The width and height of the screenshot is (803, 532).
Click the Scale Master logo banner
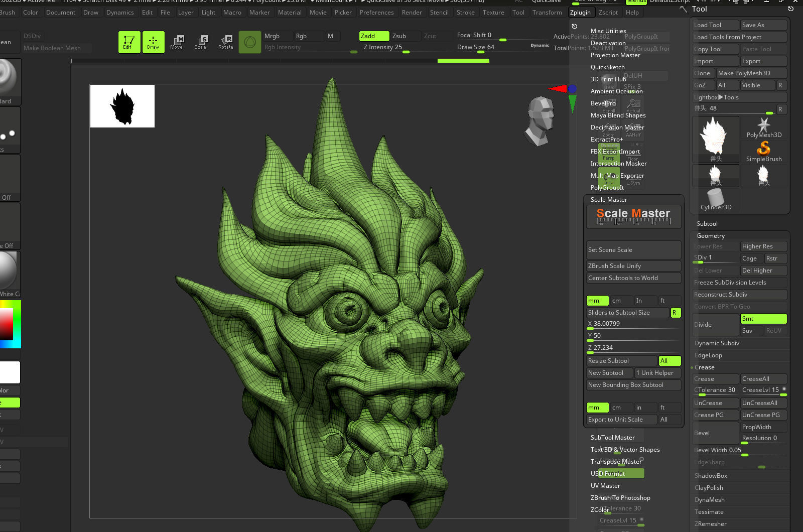coord(634,217)
